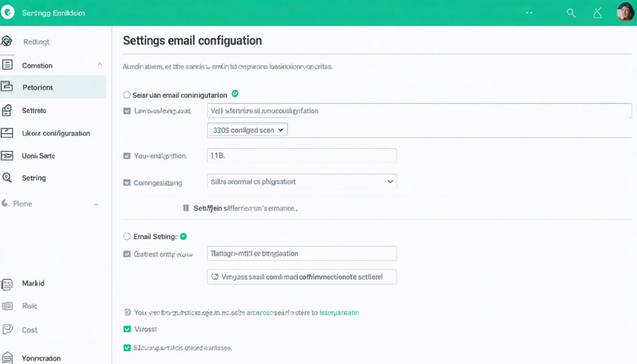Screen dimensions: 637x364
Task: Click the Settings email configuation heading
Action: tap(192, 40)
